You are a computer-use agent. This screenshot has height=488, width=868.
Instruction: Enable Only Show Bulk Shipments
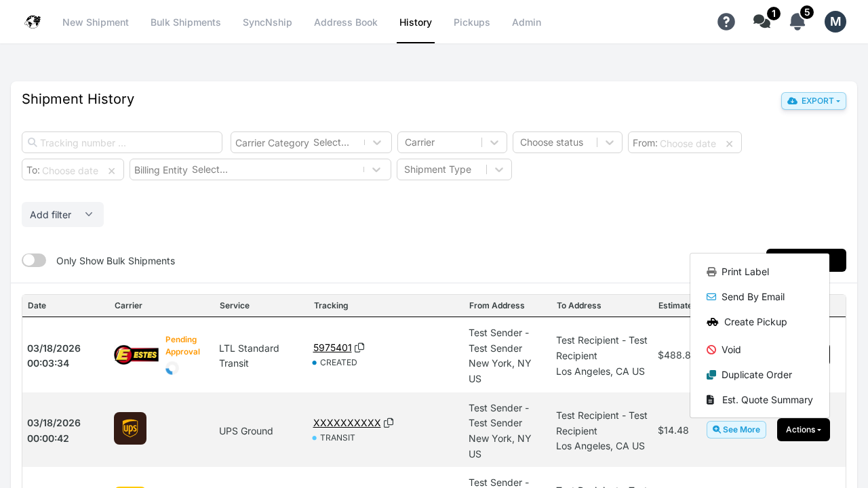[34, 260]
